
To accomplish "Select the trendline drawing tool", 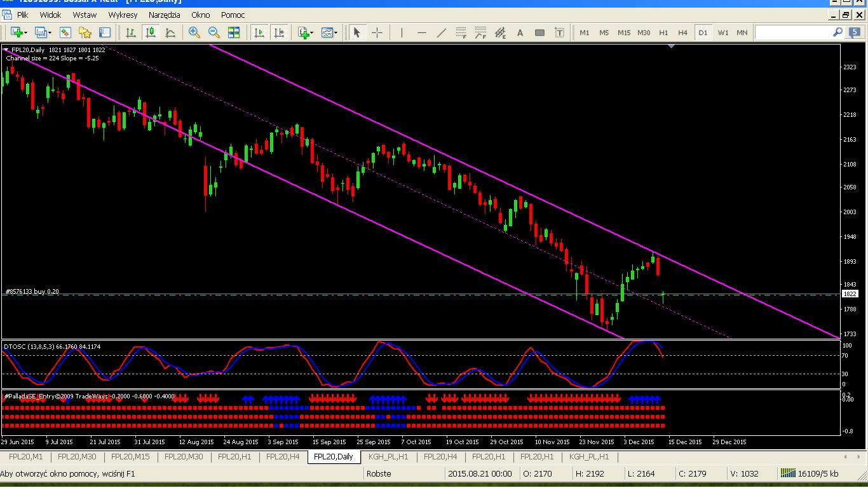I will pos(442,32).
